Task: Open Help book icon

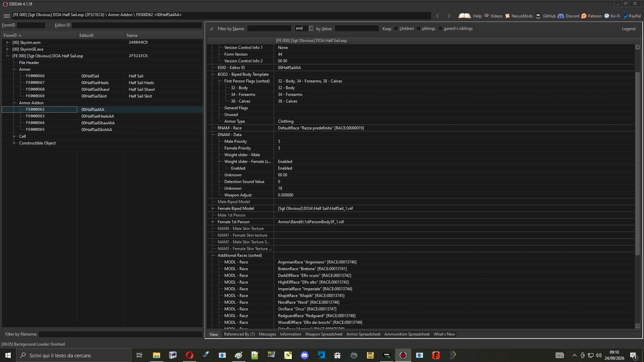Action: pyautogui.click(x=465, y=16)
